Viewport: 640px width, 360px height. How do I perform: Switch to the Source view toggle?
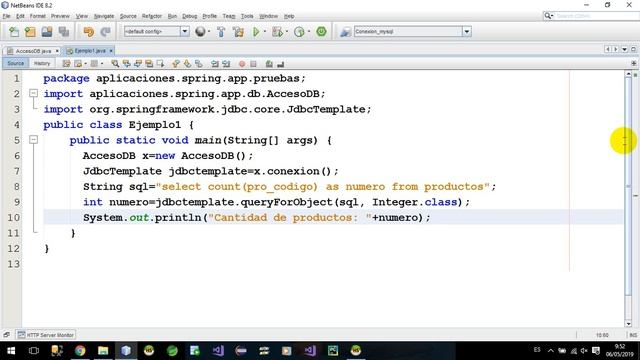[x=16, y=63]
